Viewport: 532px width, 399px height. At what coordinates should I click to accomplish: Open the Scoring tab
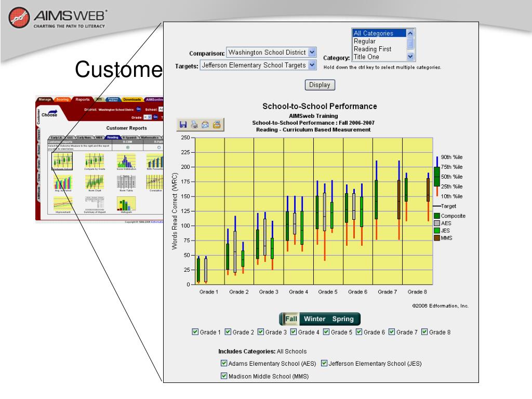(x=62, y=99)
